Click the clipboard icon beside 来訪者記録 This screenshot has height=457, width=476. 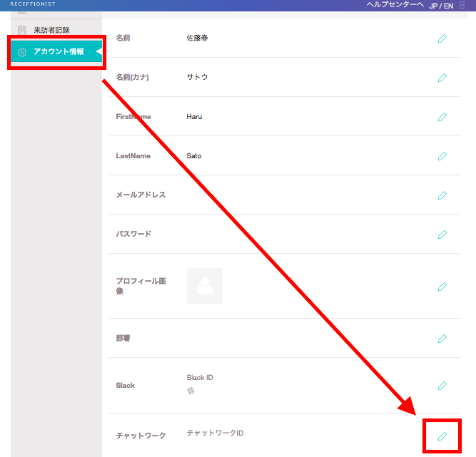22,30
